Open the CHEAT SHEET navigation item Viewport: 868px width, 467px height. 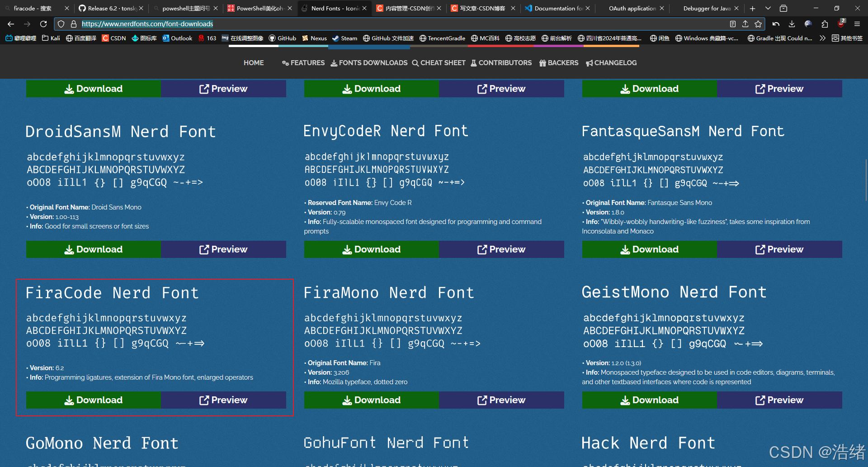439,63
